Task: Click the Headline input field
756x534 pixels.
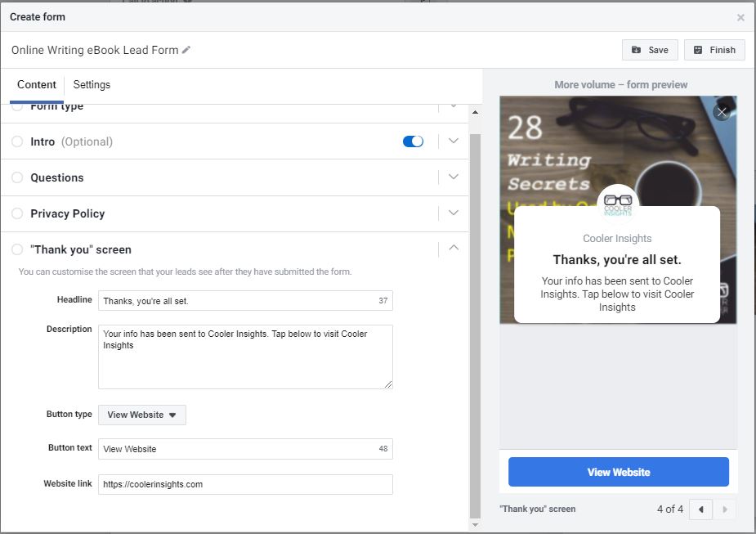Action: (245, 300)
